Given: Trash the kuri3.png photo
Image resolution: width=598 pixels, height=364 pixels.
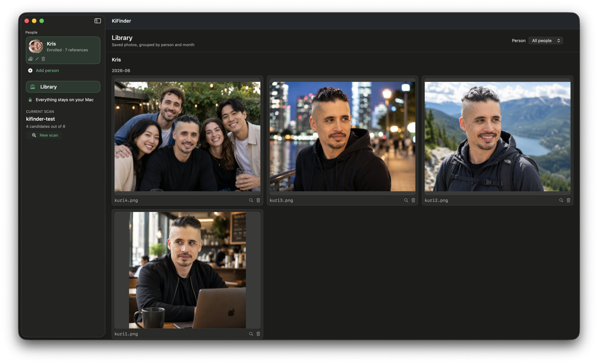Looking at the screenshot, I should (x=413, y=200).
